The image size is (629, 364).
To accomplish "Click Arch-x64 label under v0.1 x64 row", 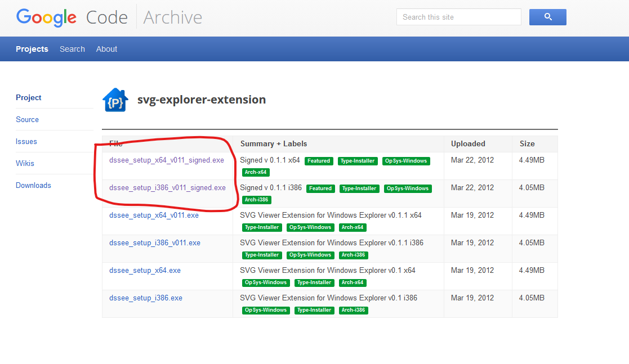I will [353, 282].
